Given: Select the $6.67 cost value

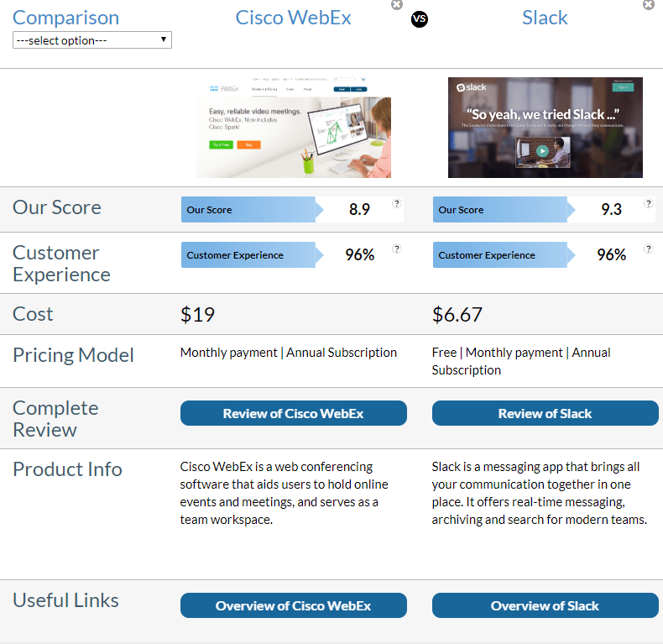Looking at the screenshot, I should tap(457, 315).
